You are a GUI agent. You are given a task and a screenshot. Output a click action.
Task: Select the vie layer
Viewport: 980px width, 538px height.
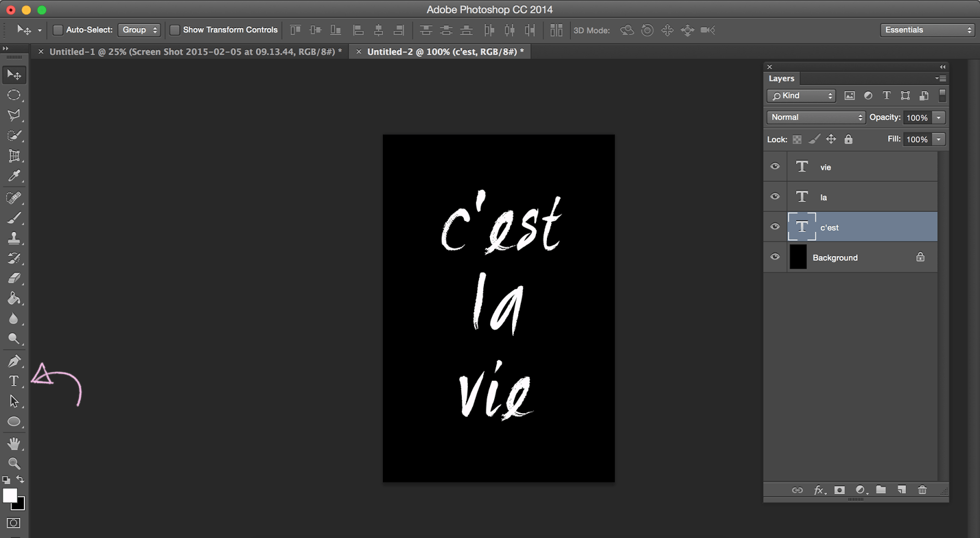862,166
